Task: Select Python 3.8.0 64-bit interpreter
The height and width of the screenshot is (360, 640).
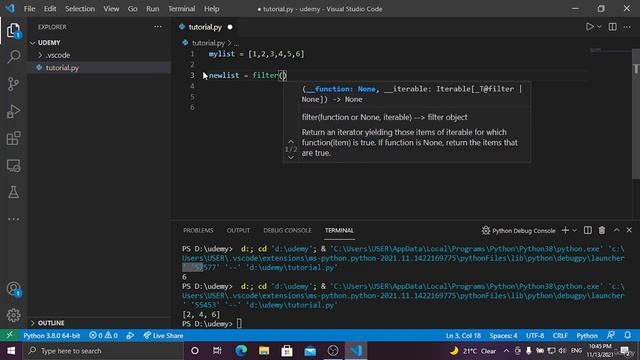Action: pyautogui.click(x=52, y=336)
